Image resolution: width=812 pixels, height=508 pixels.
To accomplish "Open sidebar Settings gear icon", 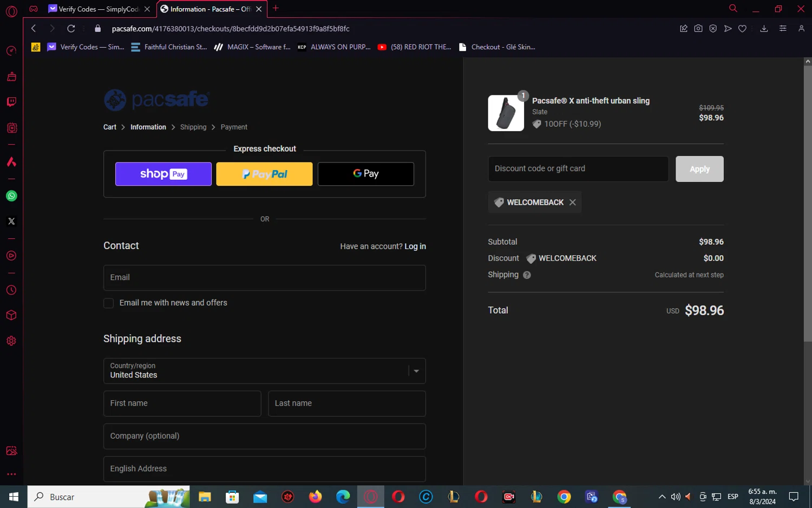I will 11,341.
